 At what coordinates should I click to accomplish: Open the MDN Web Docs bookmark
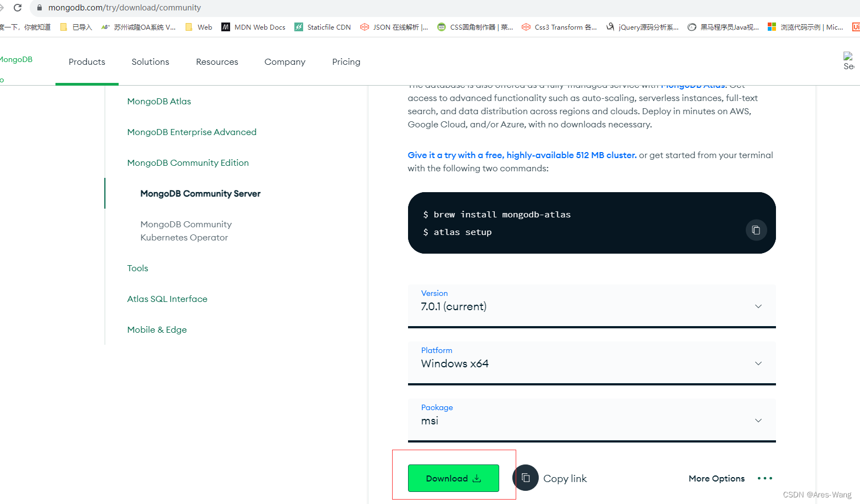tap(253, 27)
